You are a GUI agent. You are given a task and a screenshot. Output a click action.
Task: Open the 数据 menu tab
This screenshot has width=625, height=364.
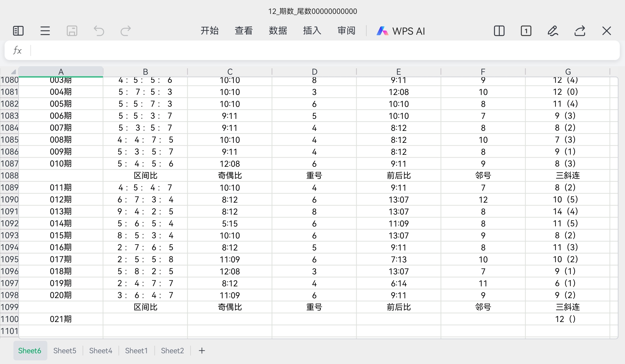point(278,31)
